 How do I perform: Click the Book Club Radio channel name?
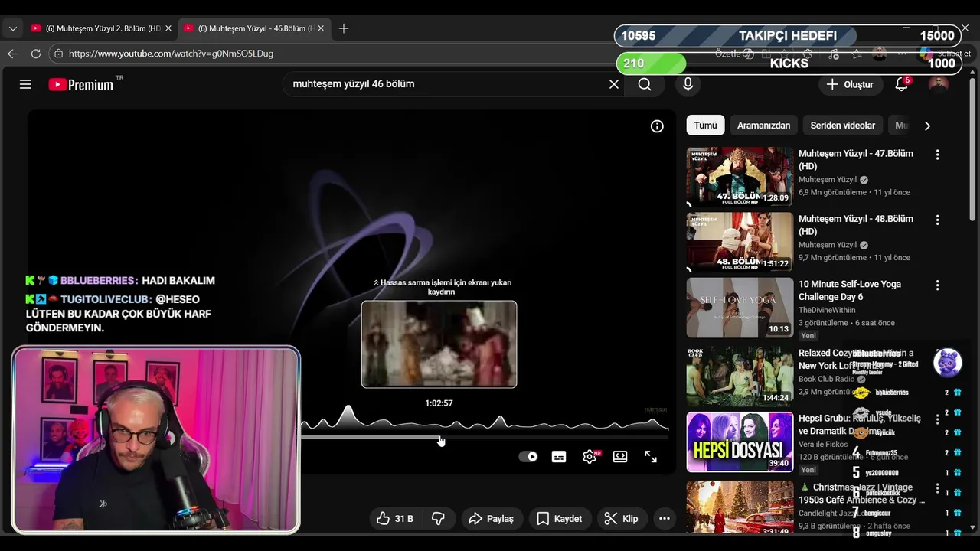826,379
